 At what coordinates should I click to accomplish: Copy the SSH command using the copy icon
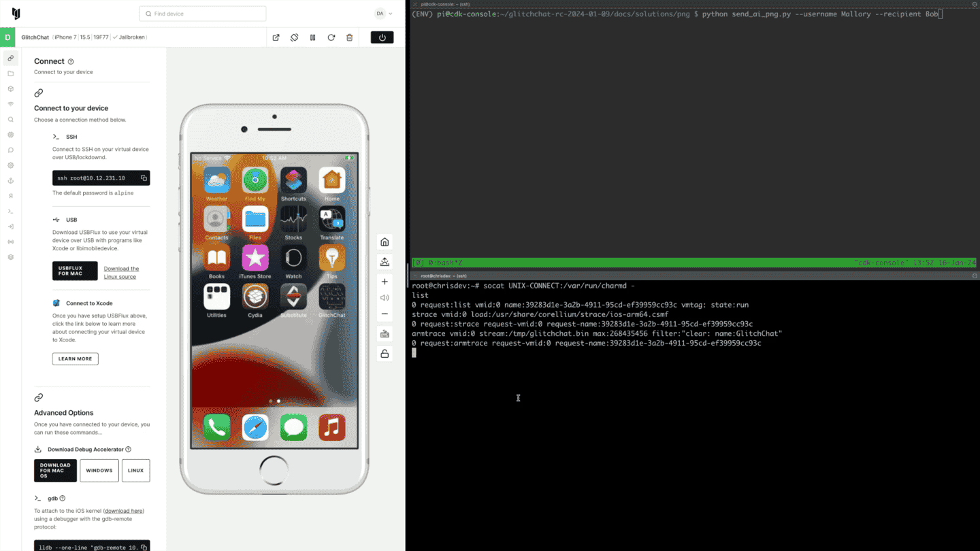(x=144, y=178)
